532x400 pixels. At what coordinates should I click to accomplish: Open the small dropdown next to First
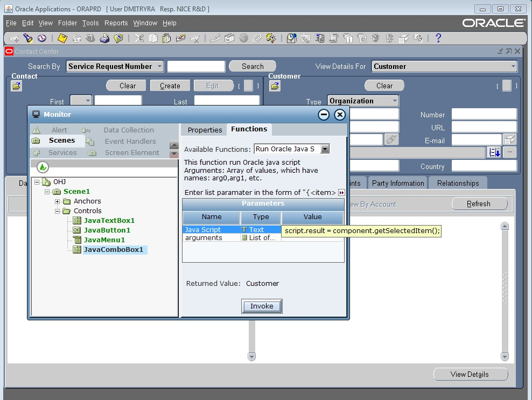81,101
